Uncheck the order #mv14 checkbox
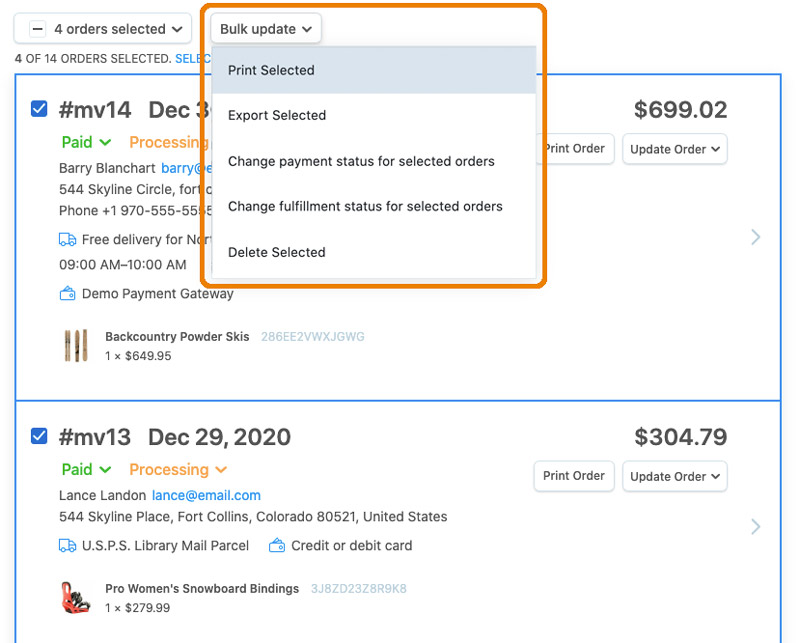The height and width of the screenshot is (643, 800). pyautogui.click(x=39, y=109)
